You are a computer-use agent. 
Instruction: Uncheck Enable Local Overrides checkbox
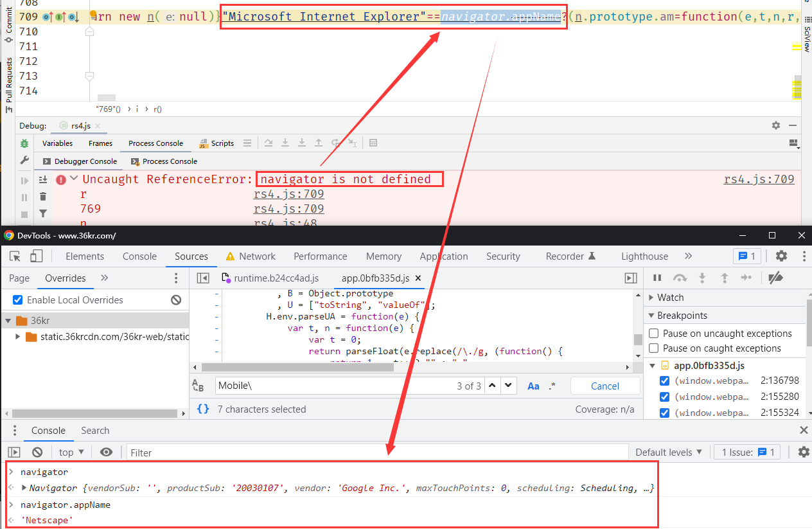(18, 300)
